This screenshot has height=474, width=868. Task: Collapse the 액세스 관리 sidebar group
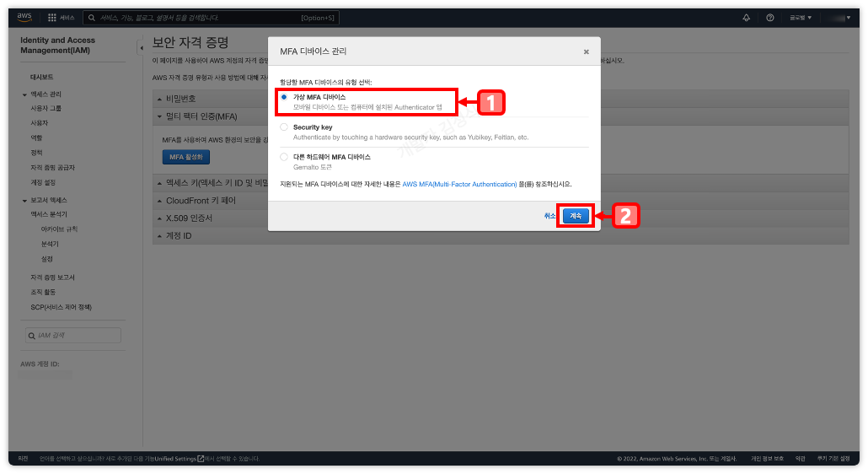click(x=24, y=94)
